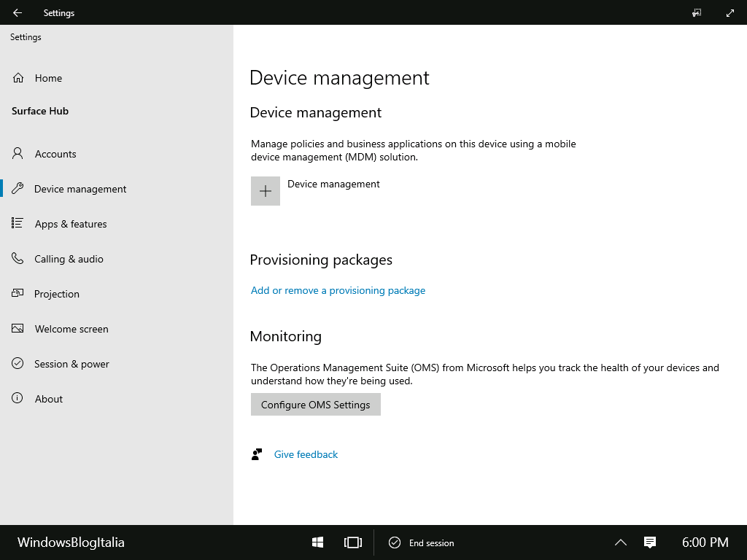Open the Action Center notification icon
Screen dimensions: 747x560
point(650,542)
